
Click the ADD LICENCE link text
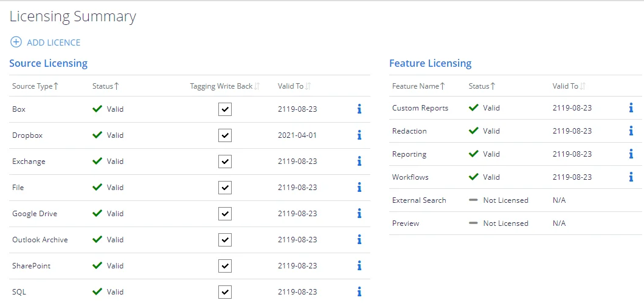[x=54, y=43]
